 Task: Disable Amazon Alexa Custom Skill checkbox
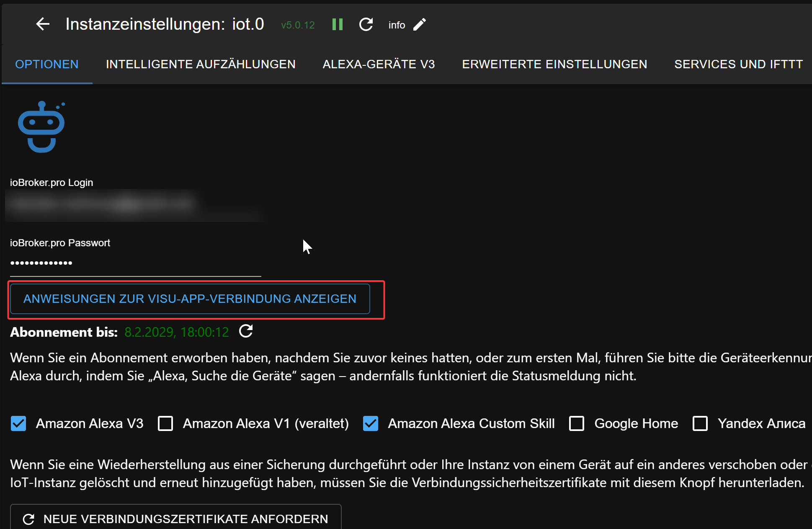click(x=371, y=423)
